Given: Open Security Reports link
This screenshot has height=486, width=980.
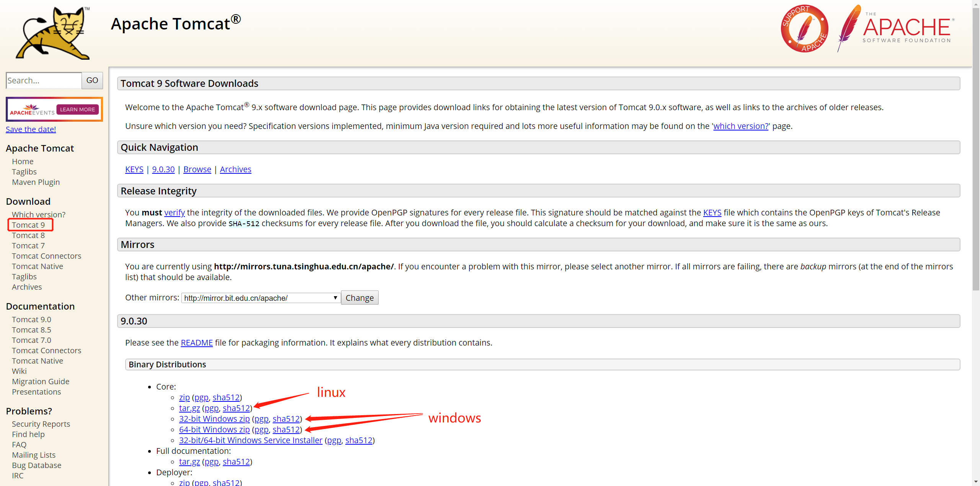Looking at the screenshot, I should click(41, 424).
